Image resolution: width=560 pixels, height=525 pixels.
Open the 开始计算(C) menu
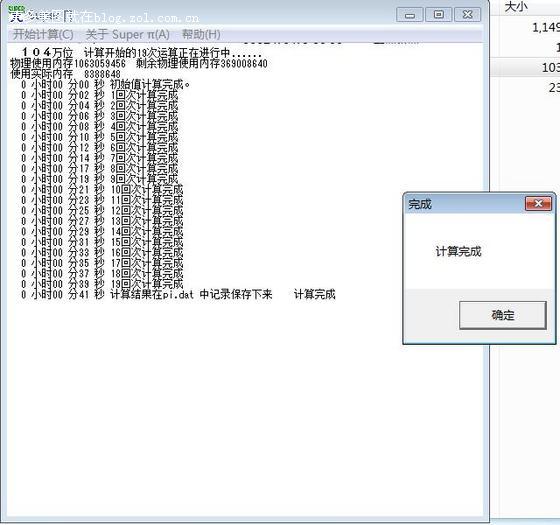coord(43,35)
